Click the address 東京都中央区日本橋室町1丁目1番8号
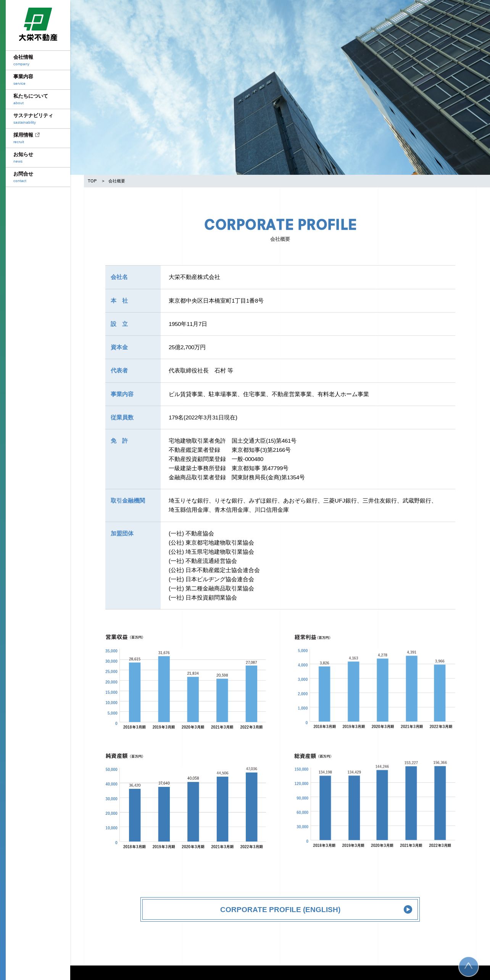The image size is (490, 980). 216,301
